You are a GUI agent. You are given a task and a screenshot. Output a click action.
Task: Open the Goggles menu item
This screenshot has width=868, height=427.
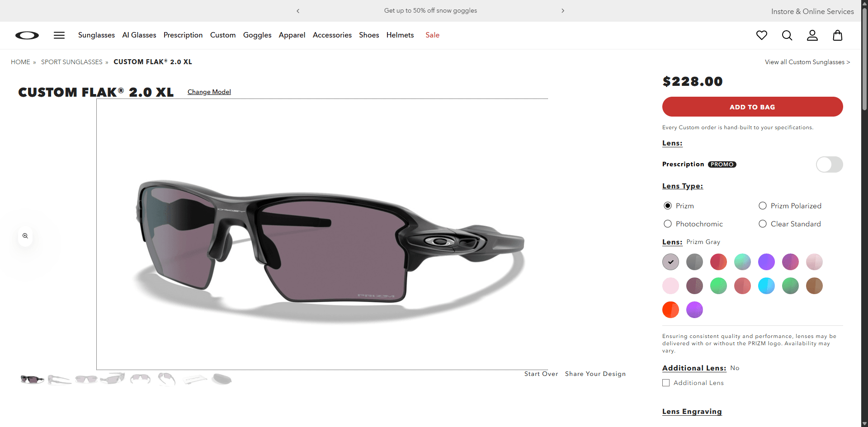(x=257, y=35)
